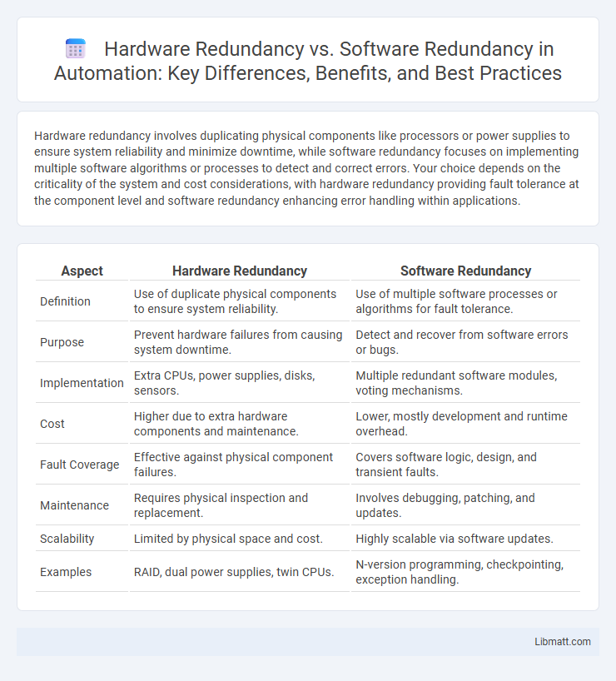Click cell 'Prevent hardware failures from causing'

238,342
